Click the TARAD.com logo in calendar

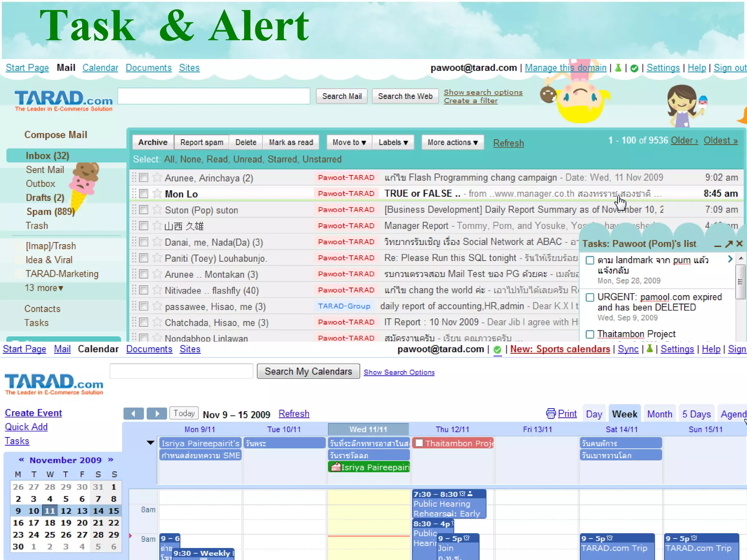pos(54,384)
